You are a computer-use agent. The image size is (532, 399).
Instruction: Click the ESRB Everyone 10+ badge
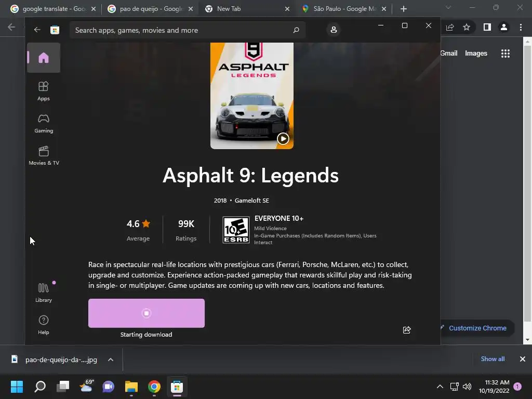click(236, 230)
